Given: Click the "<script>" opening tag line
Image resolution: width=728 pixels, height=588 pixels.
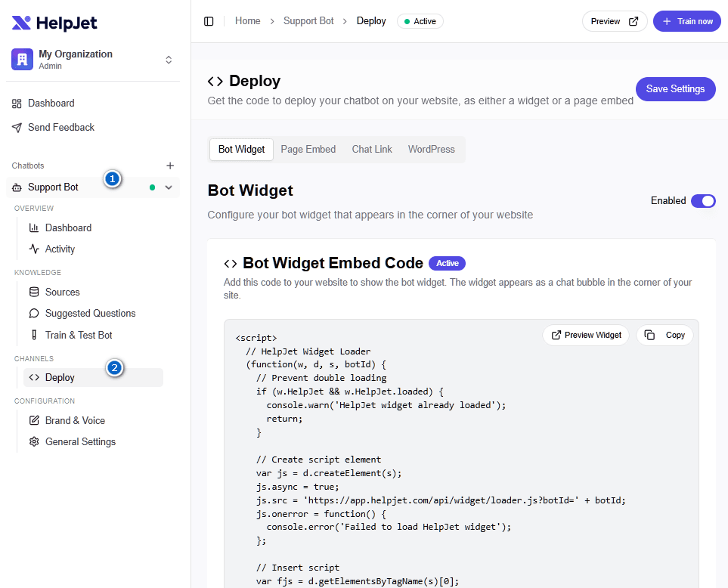Looking at the screenshot, I should [x=256, y=338].
